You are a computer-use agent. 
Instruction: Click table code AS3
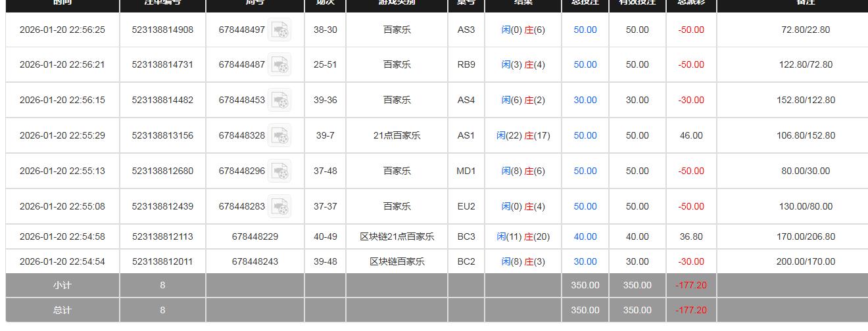(x=466, y=30)
